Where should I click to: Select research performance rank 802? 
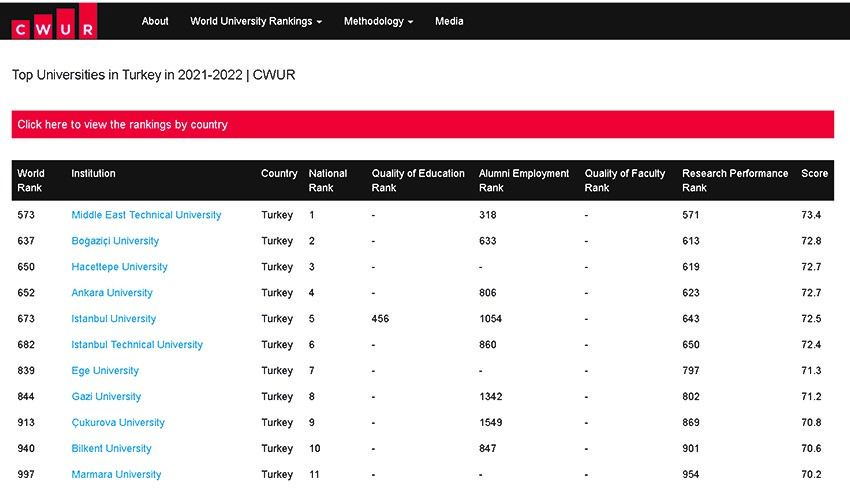tap(691, 397)
